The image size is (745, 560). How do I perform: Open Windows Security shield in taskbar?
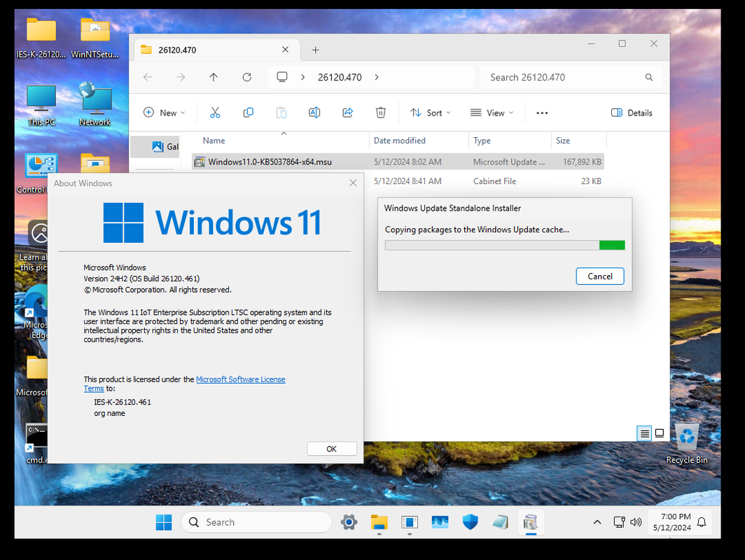point(471,522)
